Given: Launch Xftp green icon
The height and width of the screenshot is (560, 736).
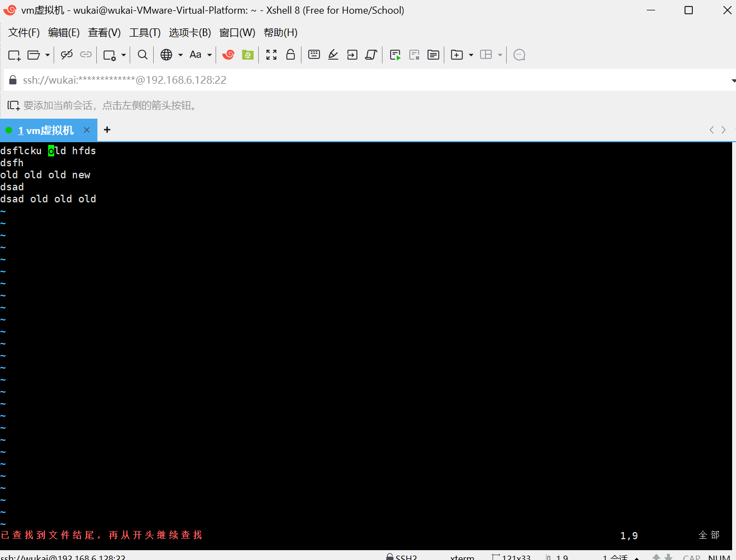Looking at the screenshot, I should pyautogui.click(x=248, y=55).
